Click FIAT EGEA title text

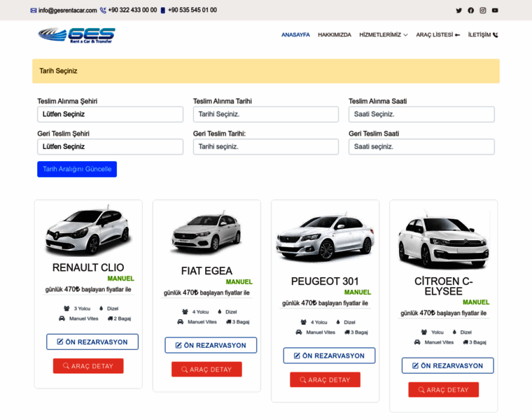pos(206,271)
